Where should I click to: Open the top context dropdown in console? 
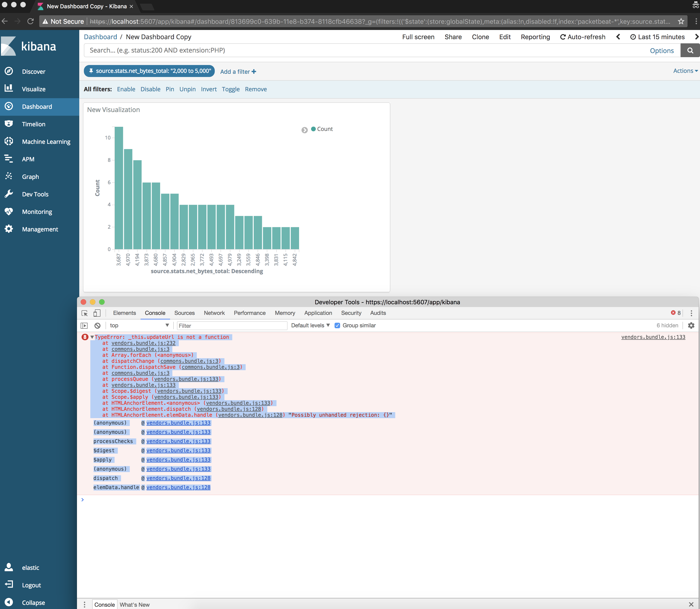(139, 325)
